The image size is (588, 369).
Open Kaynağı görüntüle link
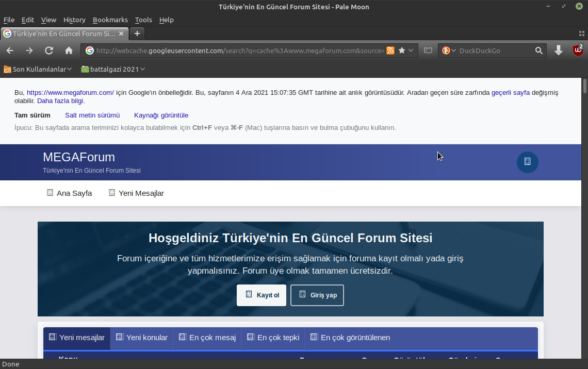coord(161,115)
